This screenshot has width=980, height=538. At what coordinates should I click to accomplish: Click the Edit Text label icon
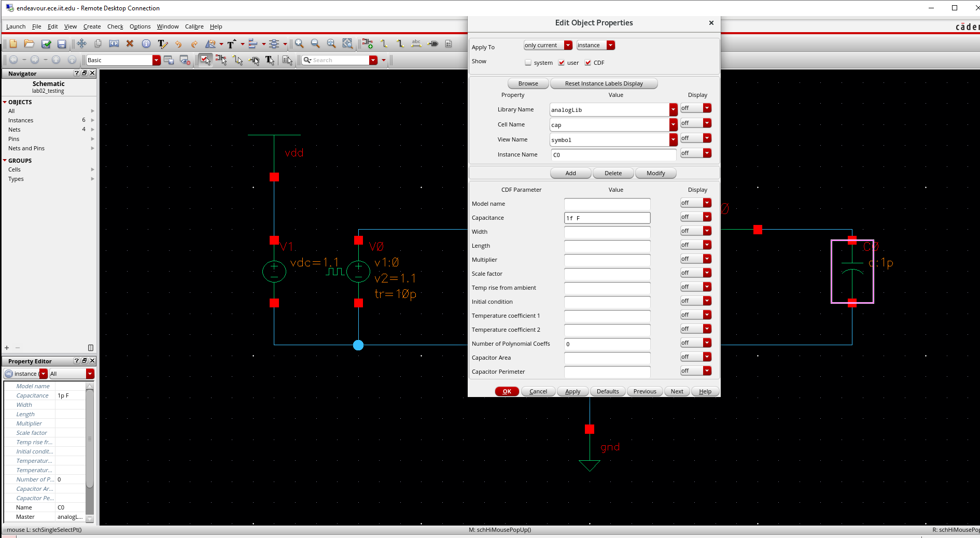click(x=162, y=44)
